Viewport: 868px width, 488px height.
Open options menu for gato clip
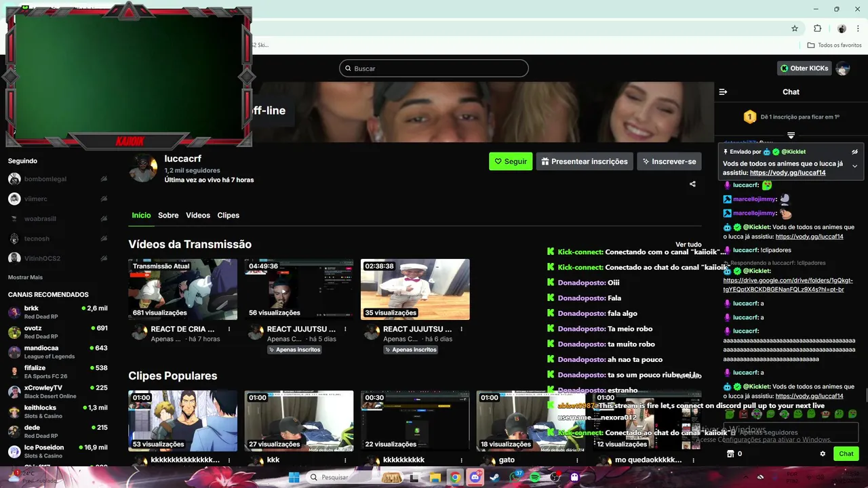pyautogui.click(x=577, y=460)
